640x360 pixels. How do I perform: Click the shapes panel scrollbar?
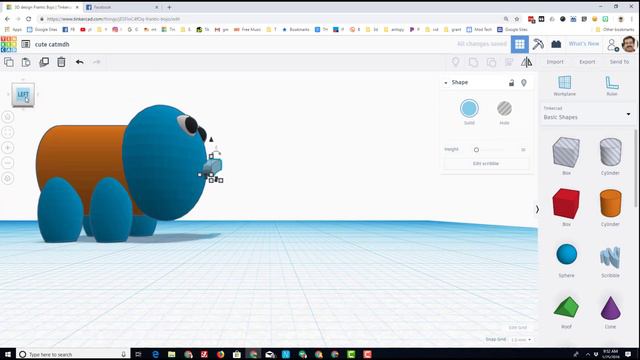coord(636,169)
